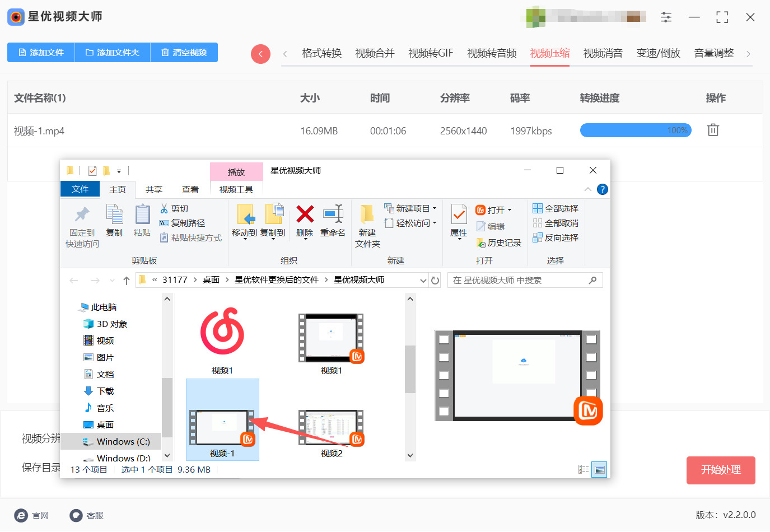The width and height of the screenshot is (770, 532).
Task: Open 下载 in the navigation tree
Action: (99, 391)
